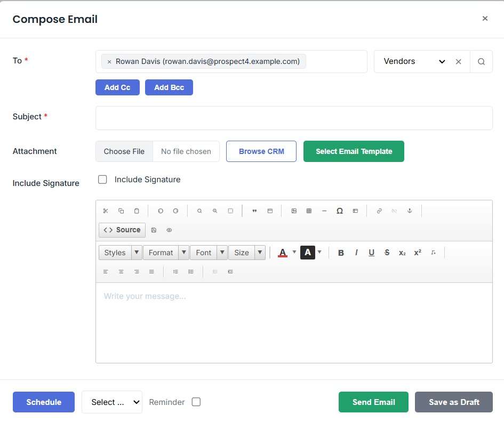Click the Copy icon in editor toolbar
Image resolution: width=504 pixels, height=422 pixels.
point(121,211)
